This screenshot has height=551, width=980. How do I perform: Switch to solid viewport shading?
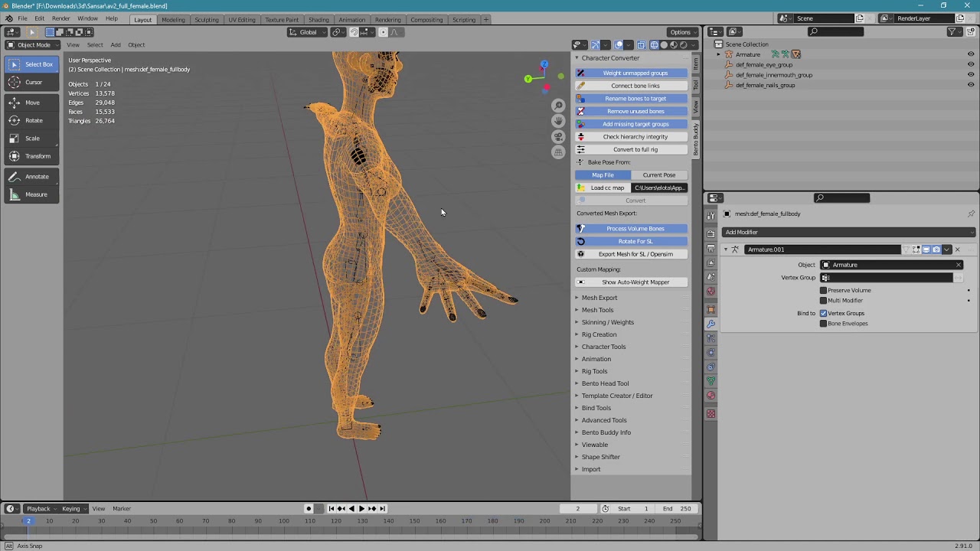click(664, 44)
